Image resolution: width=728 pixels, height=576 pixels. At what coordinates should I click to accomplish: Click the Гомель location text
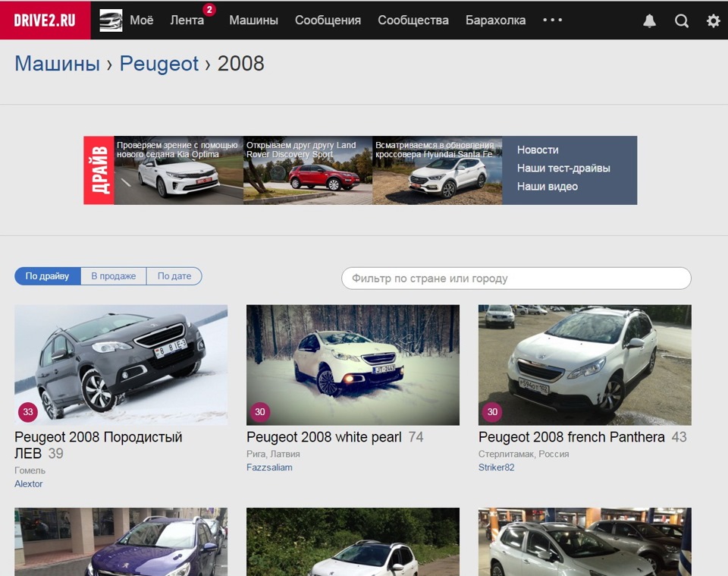point(30,471)
